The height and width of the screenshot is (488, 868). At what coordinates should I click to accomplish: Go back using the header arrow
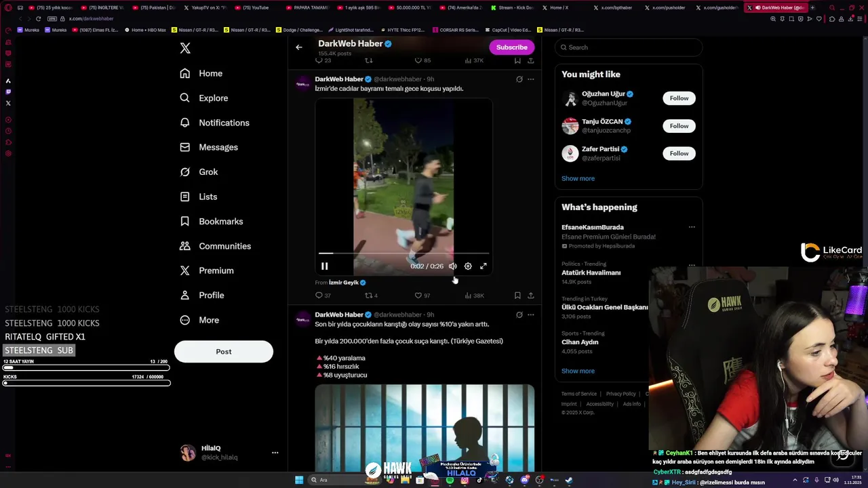[299, 47]
